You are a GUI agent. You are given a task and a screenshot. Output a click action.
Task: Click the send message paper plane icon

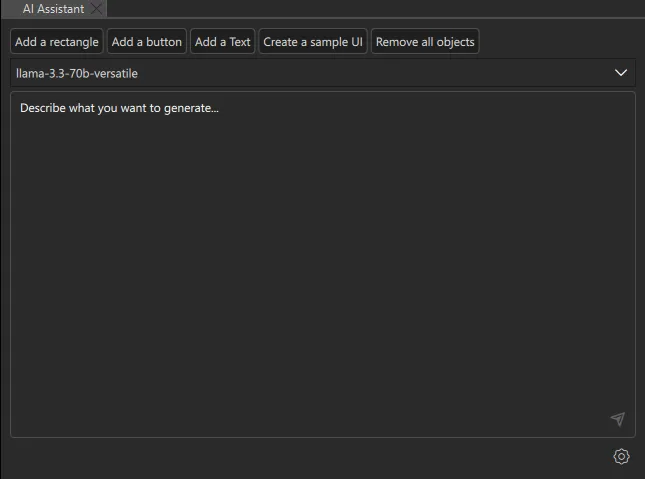(x=618, y=419)
